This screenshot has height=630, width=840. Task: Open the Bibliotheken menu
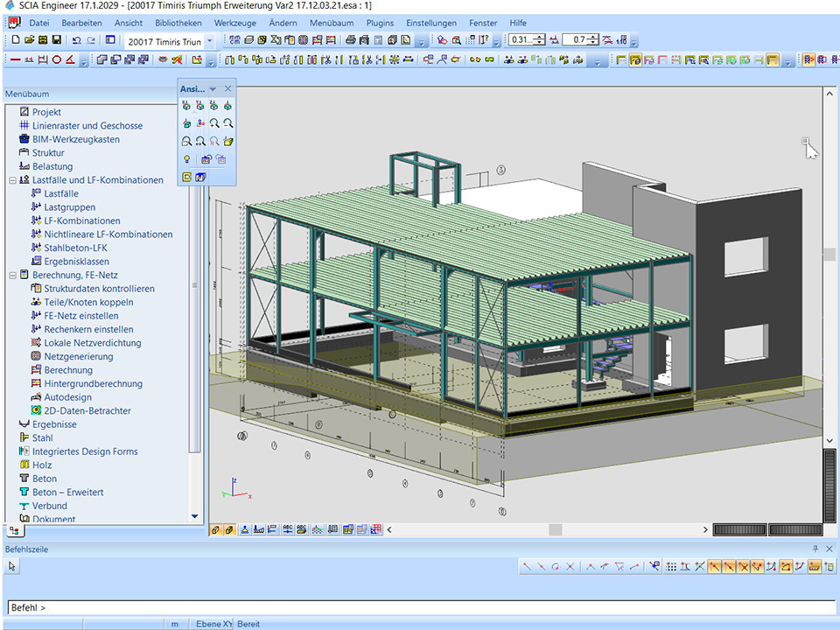[x=178, y=23]
